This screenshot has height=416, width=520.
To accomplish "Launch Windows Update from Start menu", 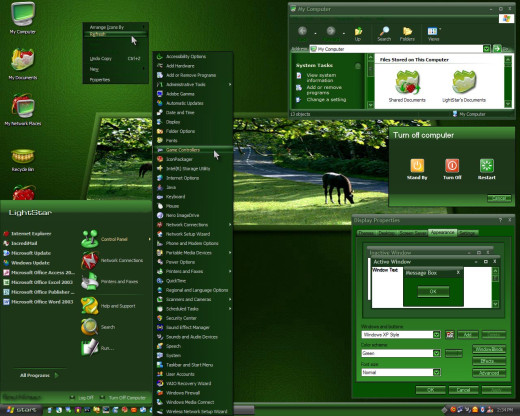I will (27, 263).
